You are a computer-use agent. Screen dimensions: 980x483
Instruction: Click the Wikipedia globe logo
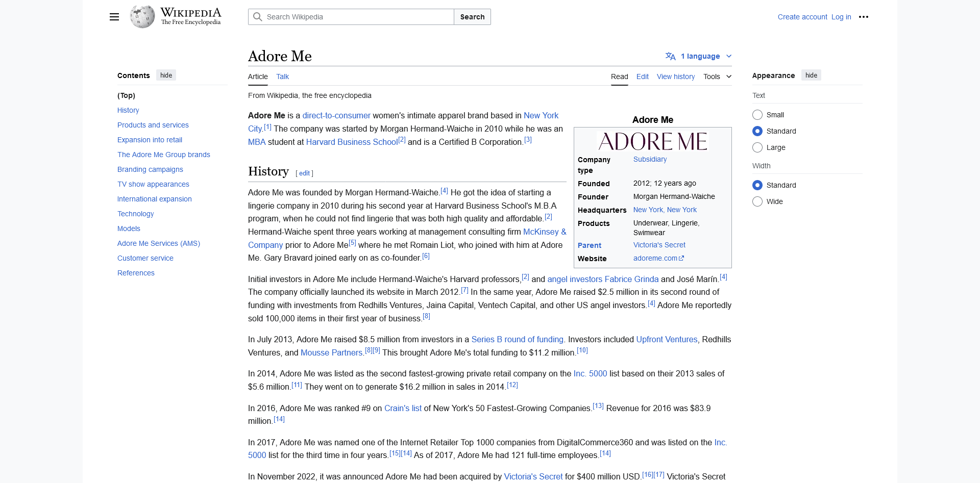pyautogui.click(x=142, y=17)
